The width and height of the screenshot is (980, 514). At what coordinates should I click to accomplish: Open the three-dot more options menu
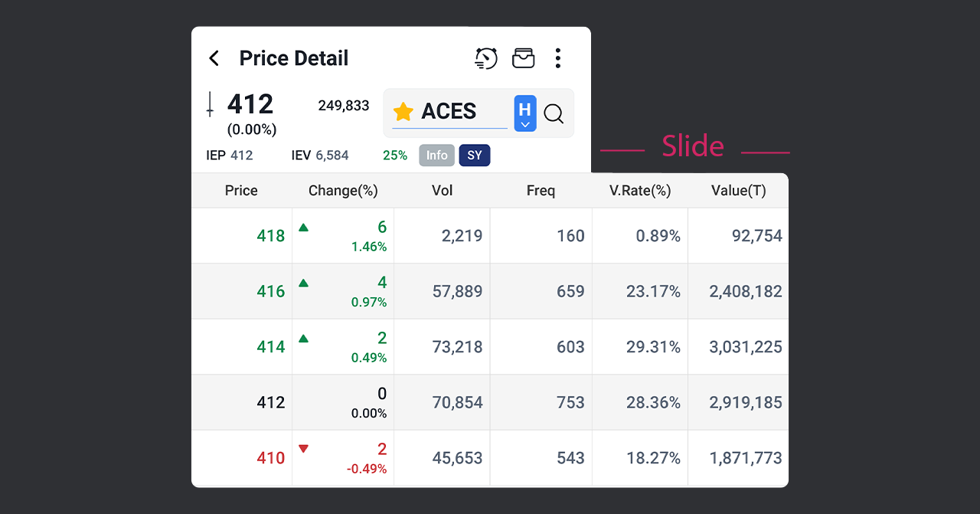558,58
